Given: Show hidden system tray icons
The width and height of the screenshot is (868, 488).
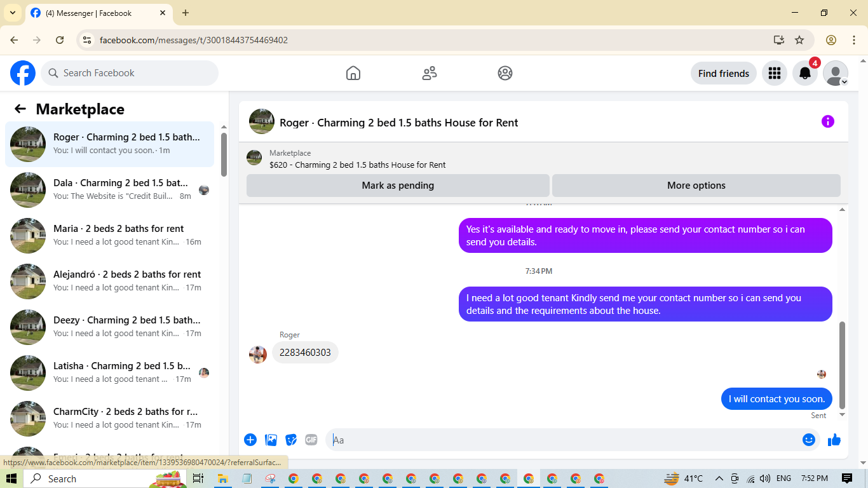Looking at the screenshot, I should [719, 478].
